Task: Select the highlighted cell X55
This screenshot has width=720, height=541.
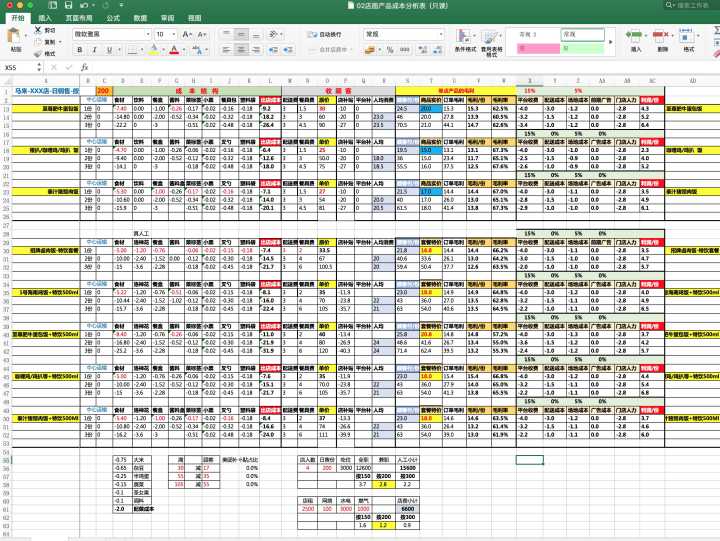Action: (529, 460)
